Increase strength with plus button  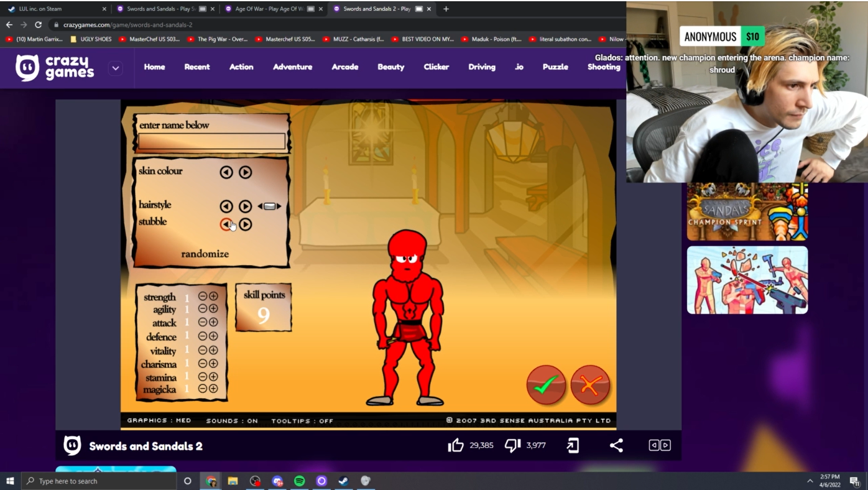(213, 296)
